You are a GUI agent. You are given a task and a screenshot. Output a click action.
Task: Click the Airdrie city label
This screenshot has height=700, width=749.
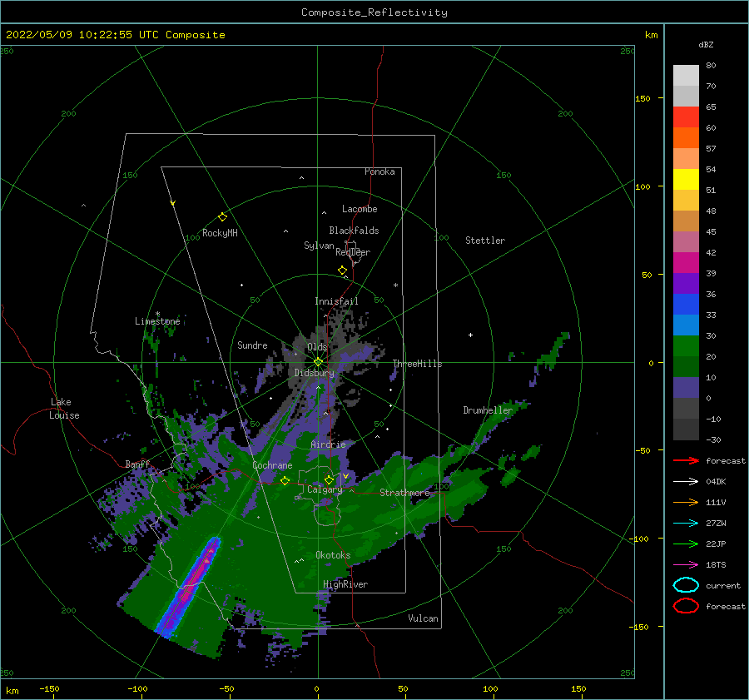(x=328, y=444)
